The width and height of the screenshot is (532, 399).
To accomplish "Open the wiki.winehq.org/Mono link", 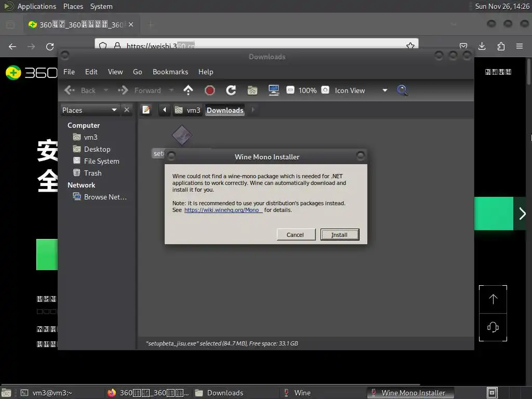I will click(223, 210).
